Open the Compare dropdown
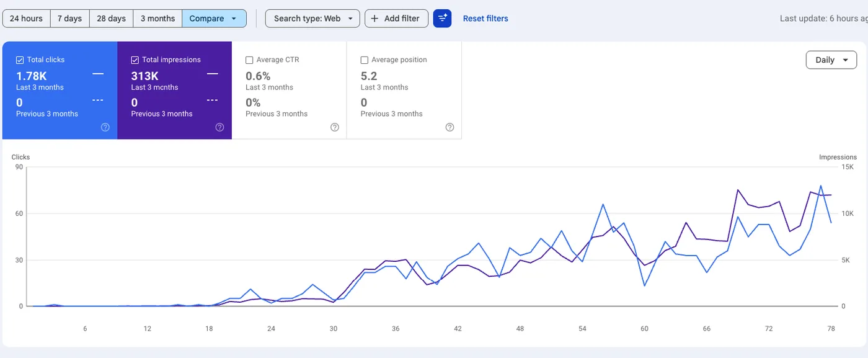This screenshot has width=868, height=358. [x=214, y=18]
